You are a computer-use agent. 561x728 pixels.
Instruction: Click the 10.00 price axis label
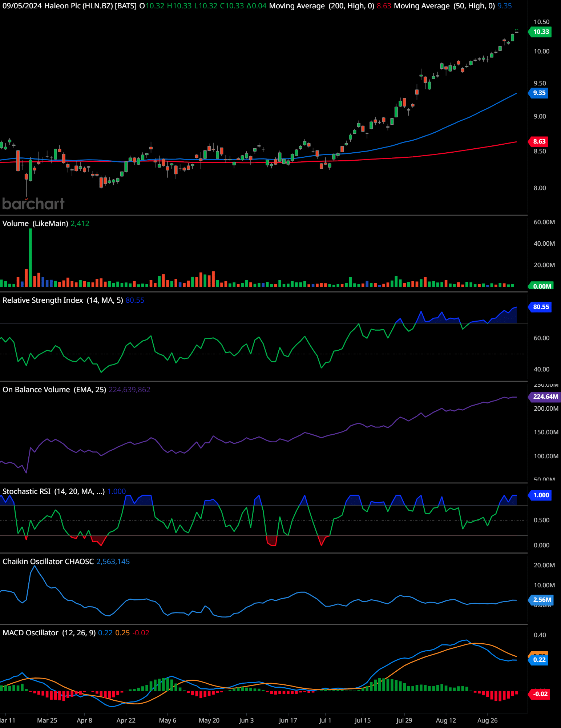coord(541,51)
